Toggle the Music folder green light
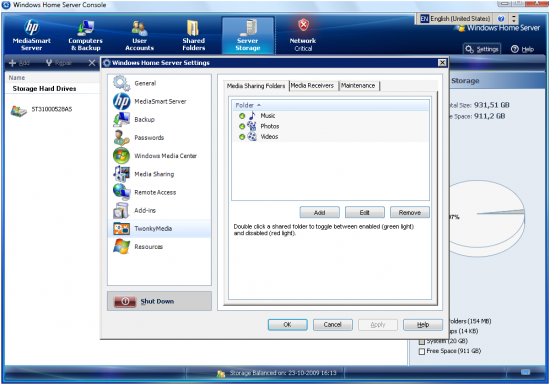This screenshot has height=385, width=550. coord(242,116)
